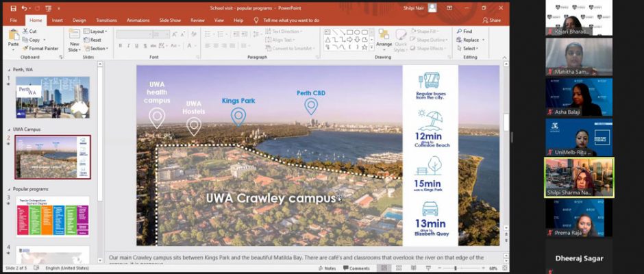Open the Clipboard dialog launcher
The width and height of the screenshot is (644, 274).
[61, 57]
